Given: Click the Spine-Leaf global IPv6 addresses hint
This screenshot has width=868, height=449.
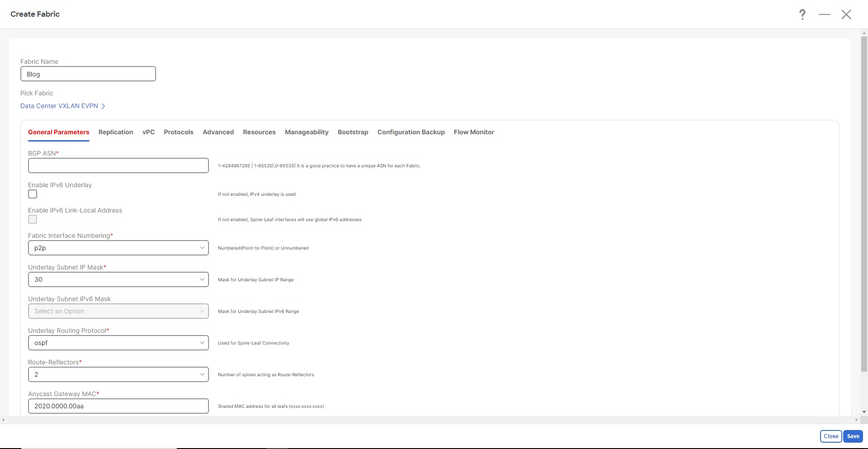Looking at the screenshot, I should [289, 220].
